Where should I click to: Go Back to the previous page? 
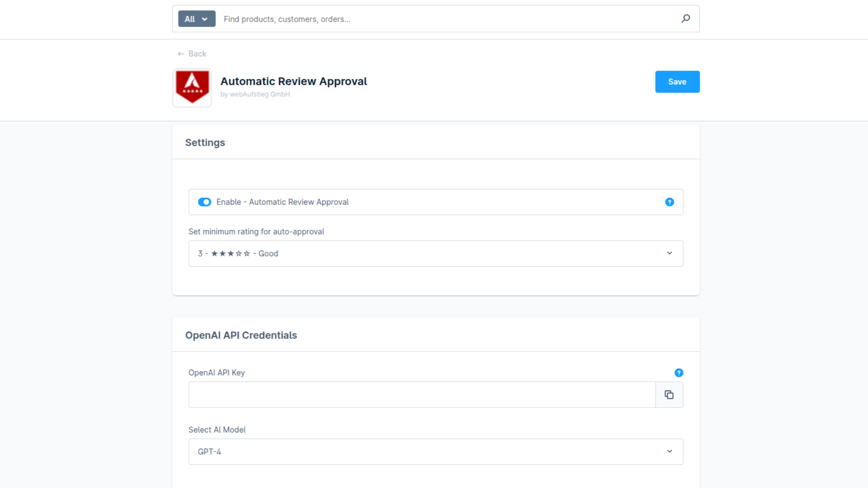192,54
